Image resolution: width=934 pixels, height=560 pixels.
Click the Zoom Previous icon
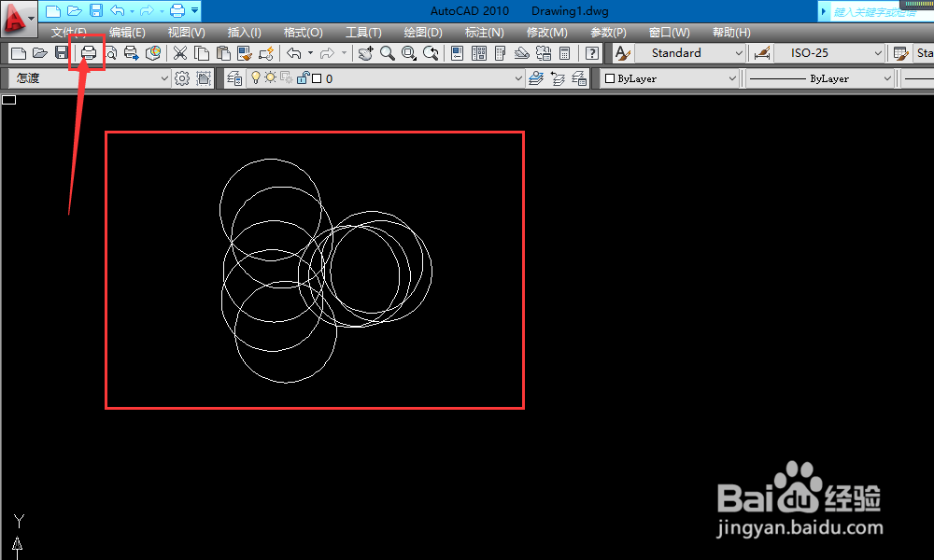(431, 53)
